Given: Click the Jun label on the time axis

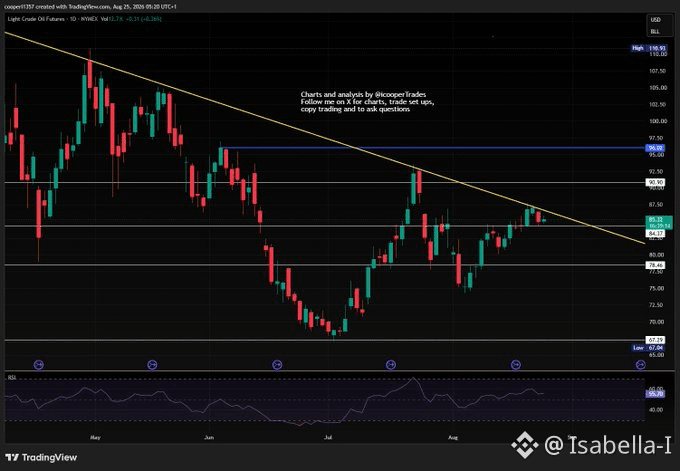Looking at the screenshot, I should (x=209, y=437).
